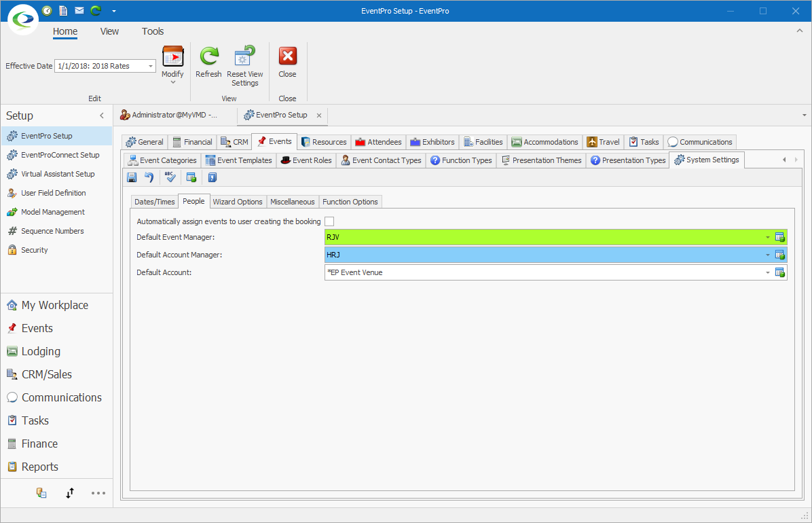Viewport: 812px width, 523px height.
Task: Open the Presentation Themes tab
Action: [542, 161]
